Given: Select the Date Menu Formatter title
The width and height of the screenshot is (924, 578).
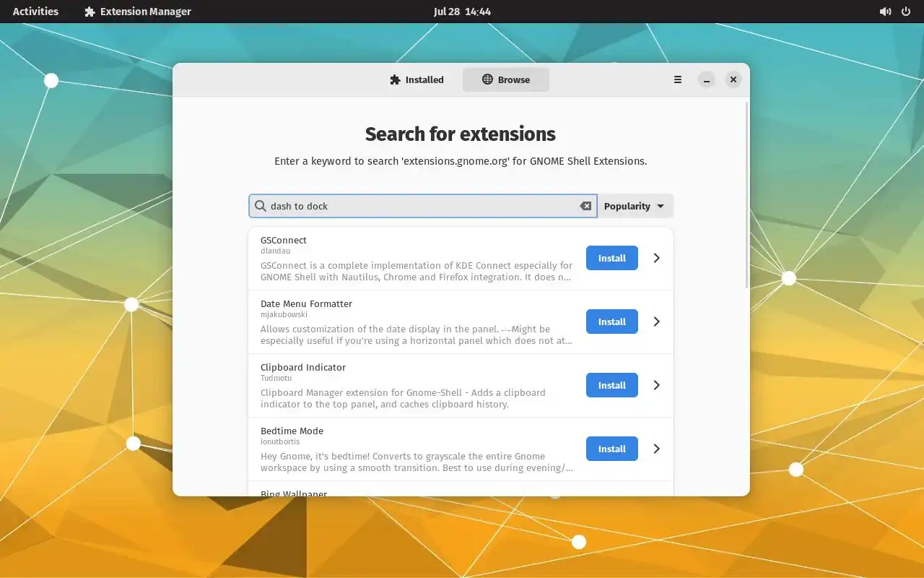Looking at the screenshot, I should pyautogui.click(x=306, y=303).
